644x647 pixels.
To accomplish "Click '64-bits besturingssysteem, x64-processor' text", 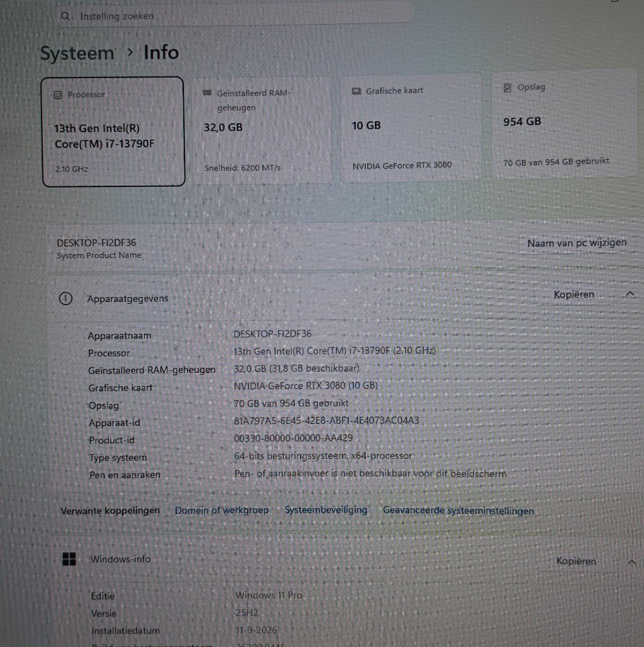I will coord(323,456).
